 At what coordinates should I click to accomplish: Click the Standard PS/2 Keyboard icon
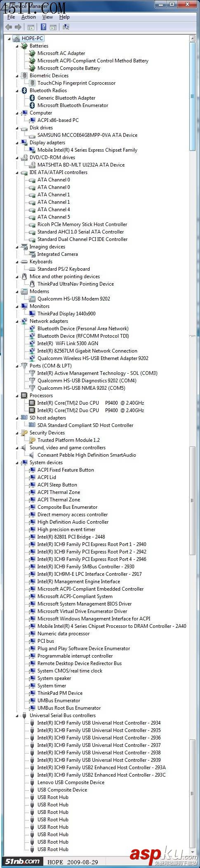32,269
